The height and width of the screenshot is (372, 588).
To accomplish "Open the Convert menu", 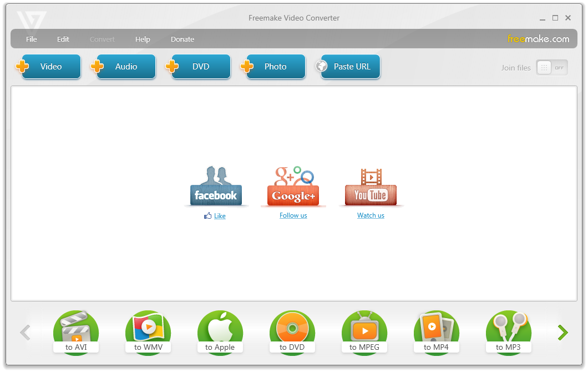I will click(102, 39).
